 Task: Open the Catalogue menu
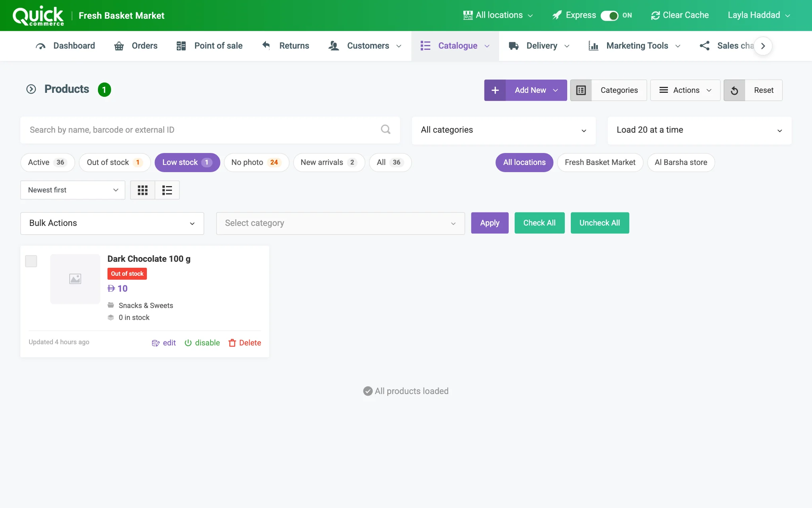click(455, 46)
